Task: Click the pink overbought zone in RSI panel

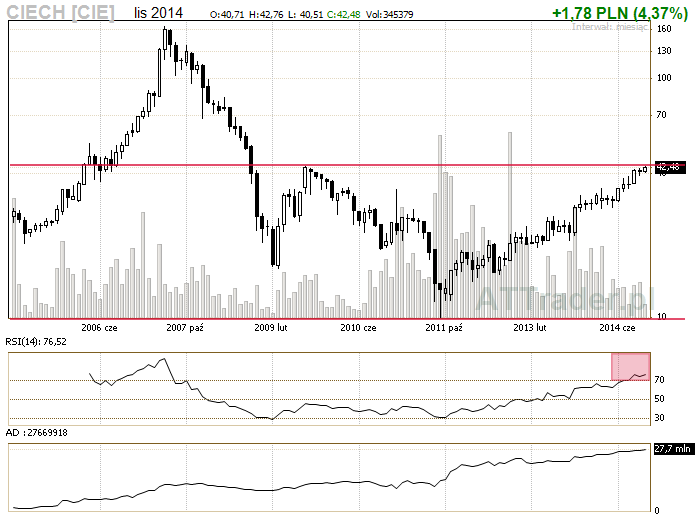Action: click(x=630, y=367)
